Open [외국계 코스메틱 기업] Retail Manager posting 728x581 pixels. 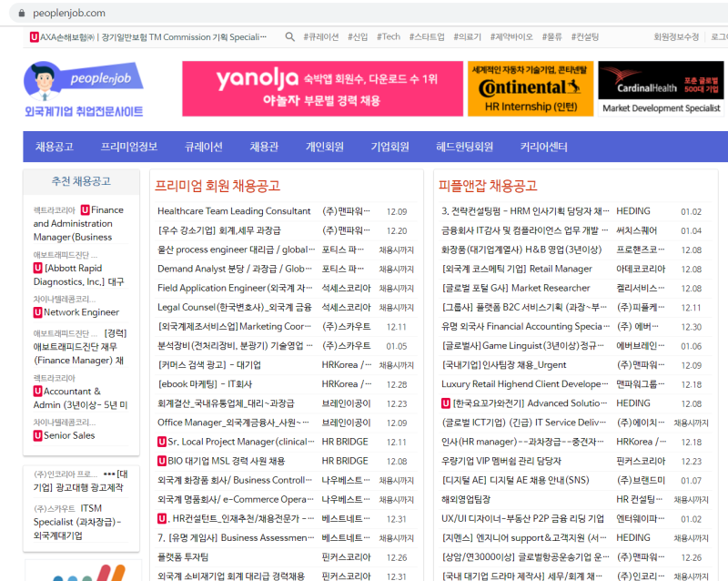click(517, 269)
